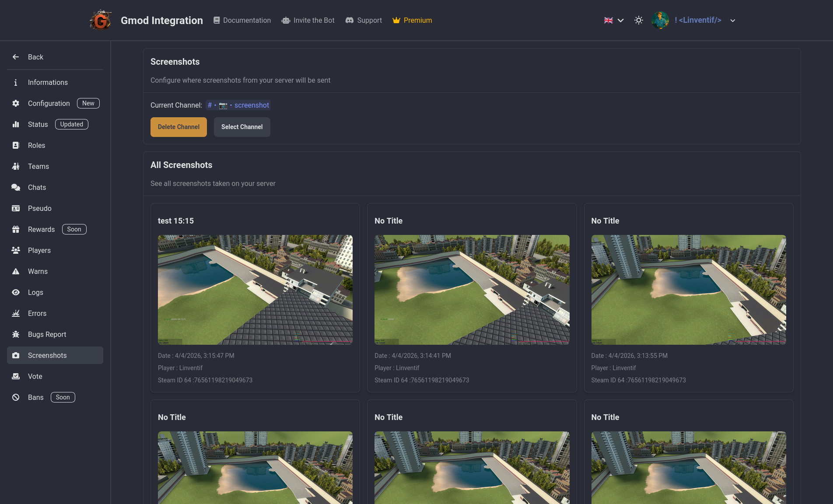Viewport: 833px width, 504px height.
Task: Open the language flag dropdown
Action: point(613,20)
